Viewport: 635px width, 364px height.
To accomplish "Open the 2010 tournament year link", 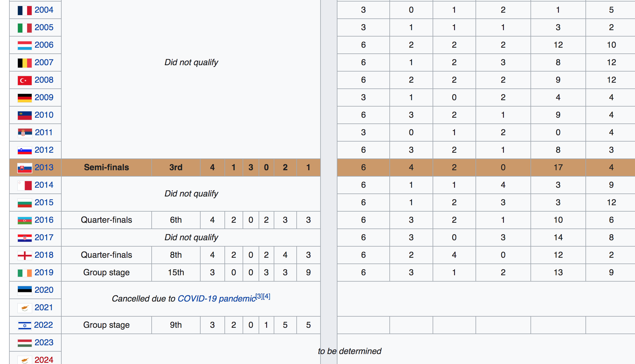I will [44, 115].
